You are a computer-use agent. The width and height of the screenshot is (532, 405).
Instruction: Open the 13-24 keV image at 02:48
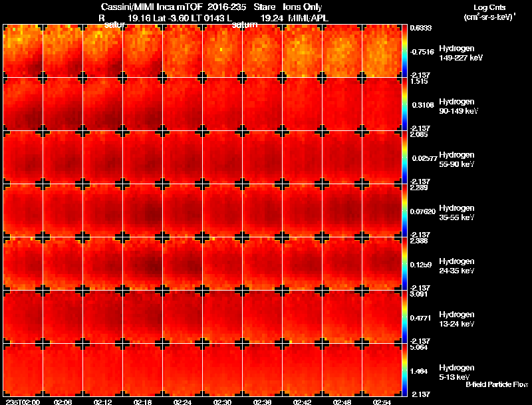click(x=342, y=317)
